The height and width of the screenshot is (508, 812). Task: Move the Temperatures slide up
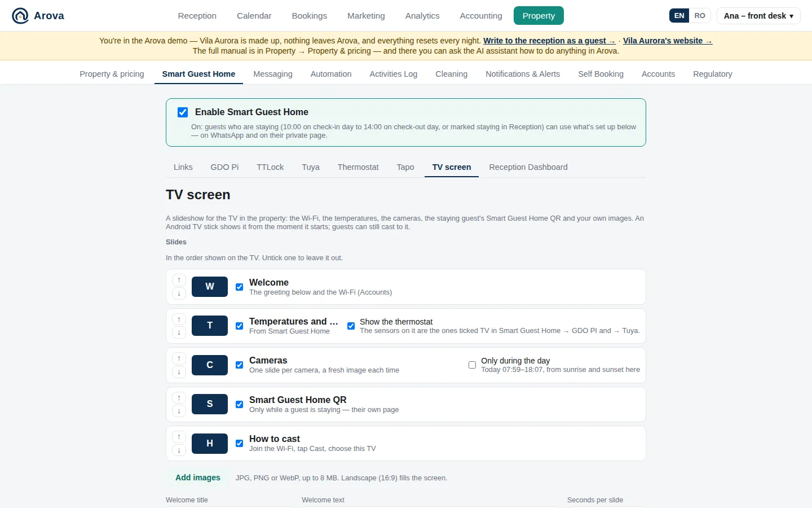[179, 319]
